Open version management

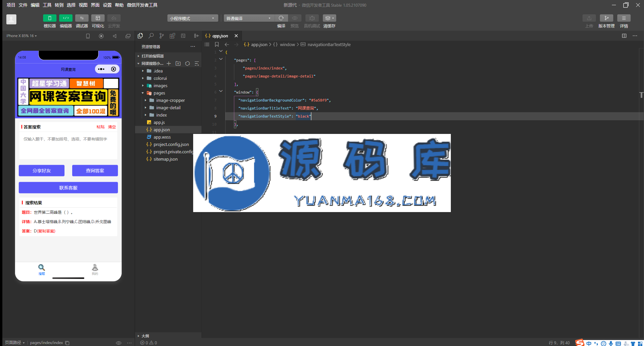coord(607,18)
